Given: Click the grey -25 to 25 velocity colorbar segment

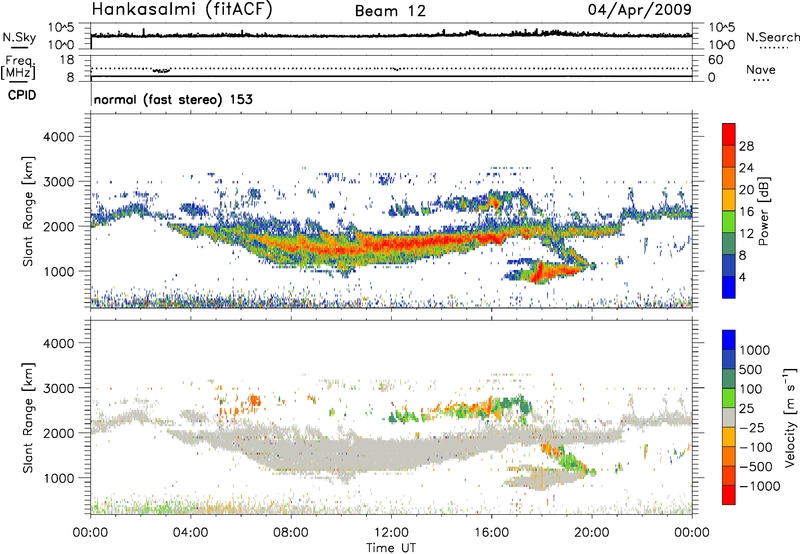Looking at the screenshot, I should coord(729,418).
